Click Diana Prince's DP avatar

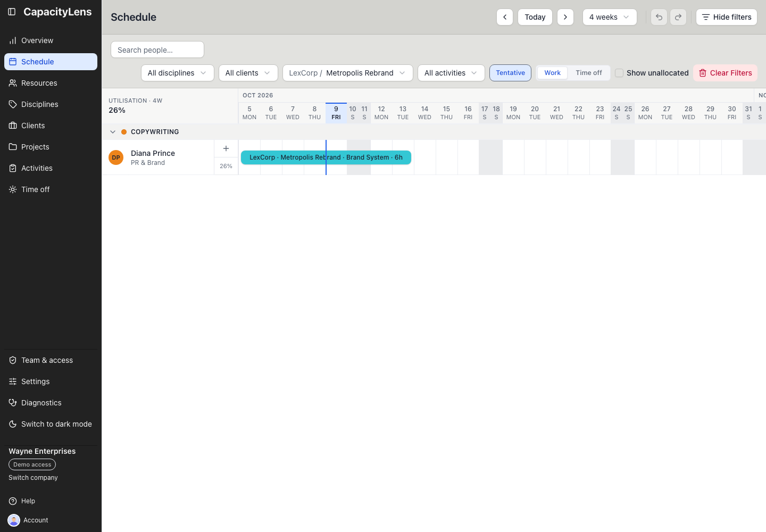[x=116, y=157]
